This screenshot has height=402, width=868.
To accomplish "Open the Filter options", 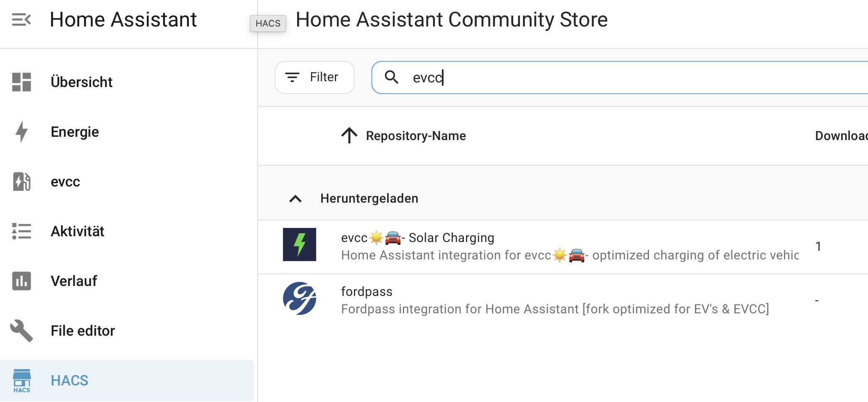I will pos(315,77).
